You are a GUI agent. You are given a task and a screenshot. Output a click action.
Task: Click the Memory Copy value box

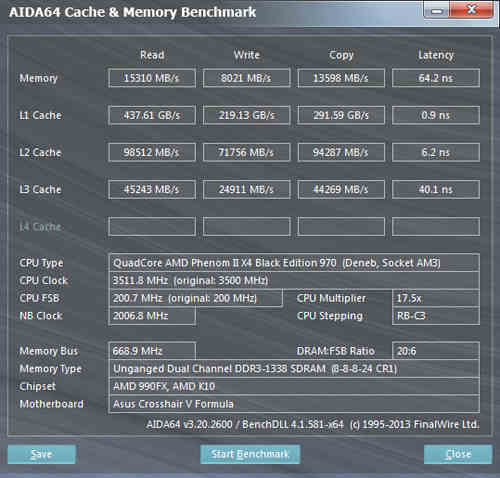point(341,78)
